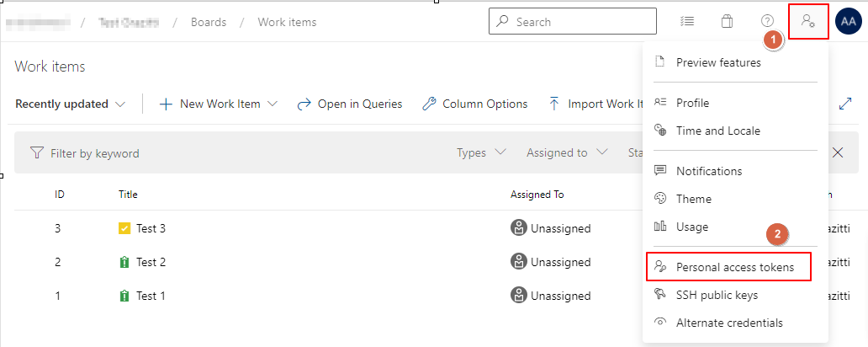This screenshot has width=868, height=347.
Task: Choose SSH public keys from menu
Action: [x=717, y=295]
